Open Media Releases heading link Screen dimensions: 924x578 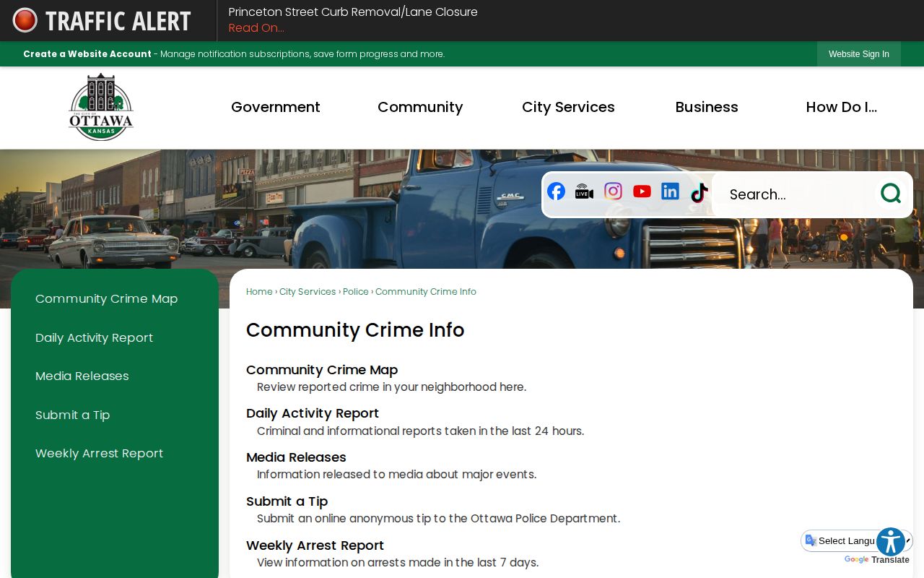tap(296, 457)
